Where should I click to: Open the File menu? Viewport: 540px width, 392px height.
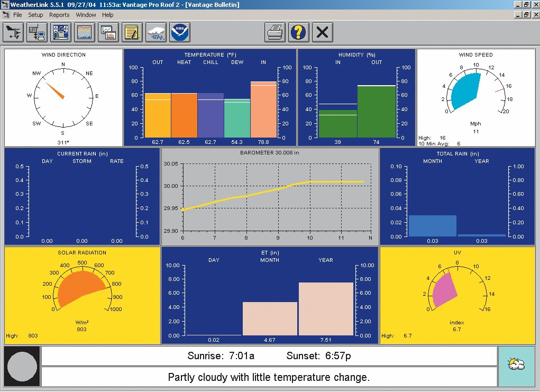17,15
